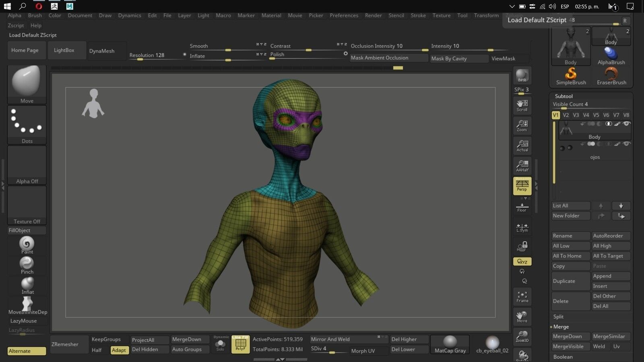Switch to the V3 subtool tab

click(x=576, y=115)
